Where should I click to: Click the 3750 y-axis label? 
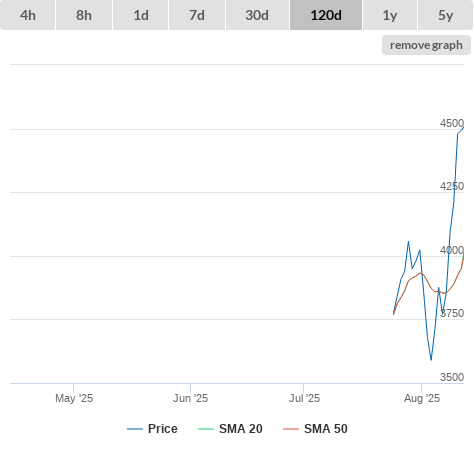[x=452, y=313]
